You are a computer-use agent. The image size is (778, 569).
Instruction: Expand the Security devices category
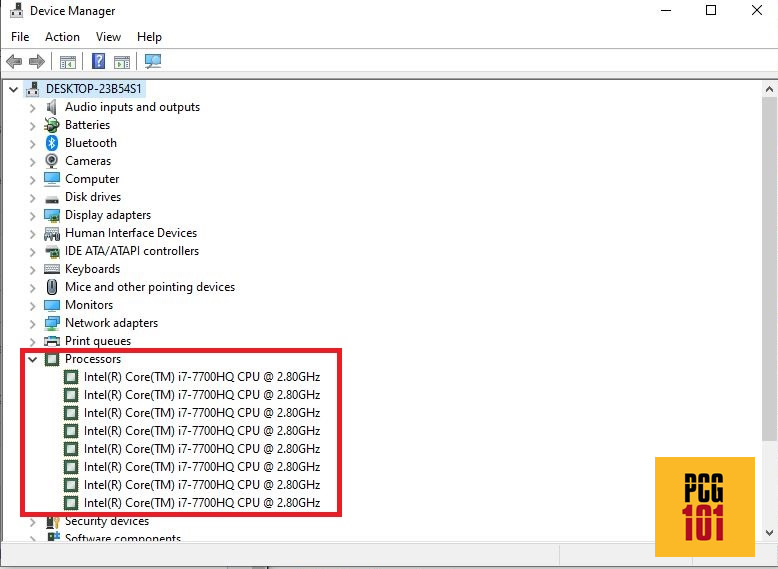pyautogui.click(x=33, y=522)
